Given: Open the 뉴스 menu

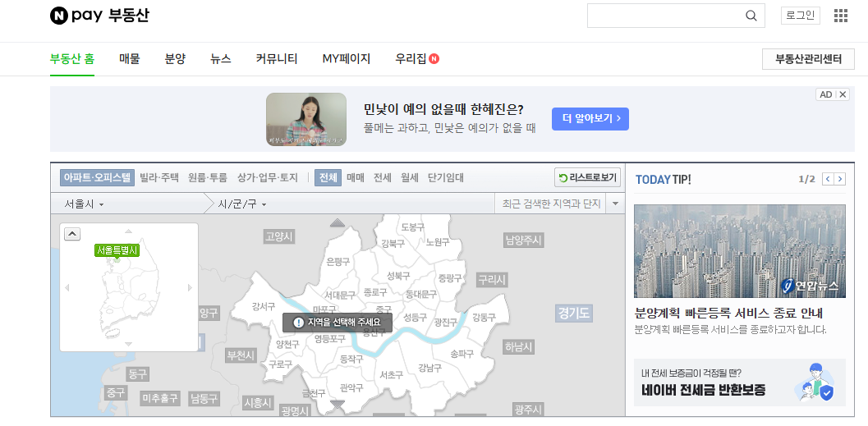Looking at the screenshot, I should coord(221,58).
